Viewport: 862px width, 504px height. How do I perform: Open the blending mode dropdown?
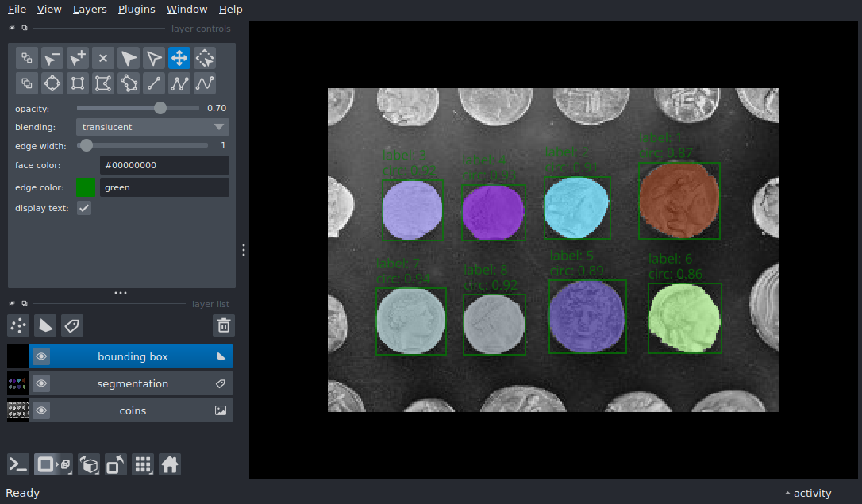click(x=152, y=127)
